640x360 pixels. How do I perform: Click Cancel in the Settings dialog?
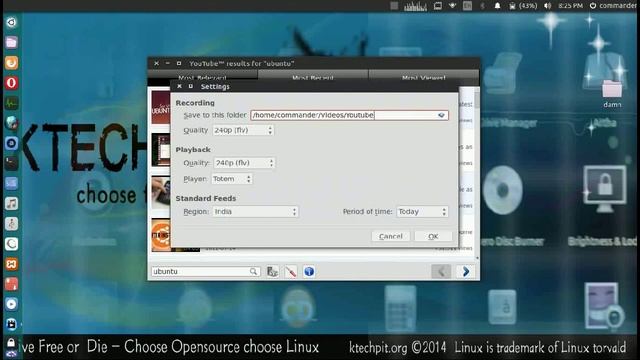tap(391, 236)
